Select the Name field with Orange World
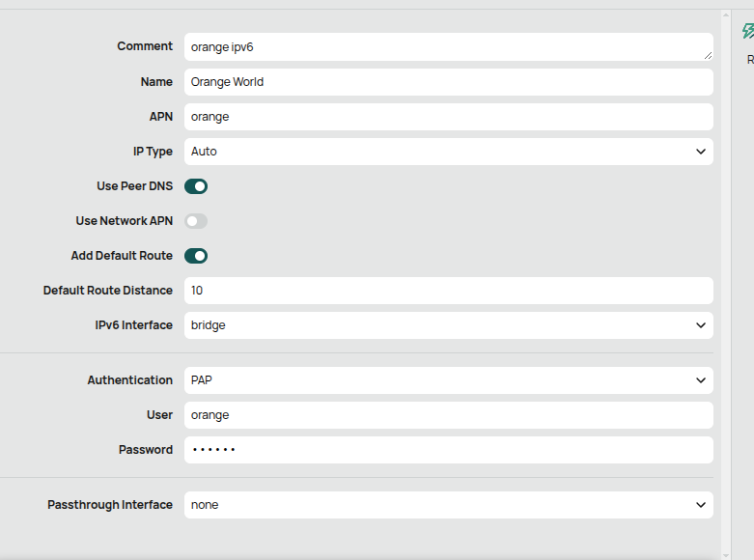Image resolution: width=754 pixels, height=560 pixels. point(449,82)
